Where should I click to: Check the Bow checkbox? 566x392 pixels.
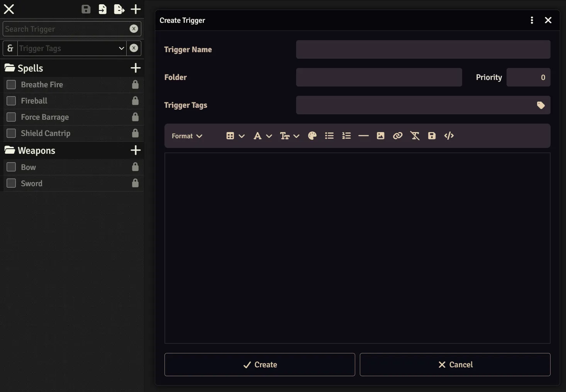point(11,167)
